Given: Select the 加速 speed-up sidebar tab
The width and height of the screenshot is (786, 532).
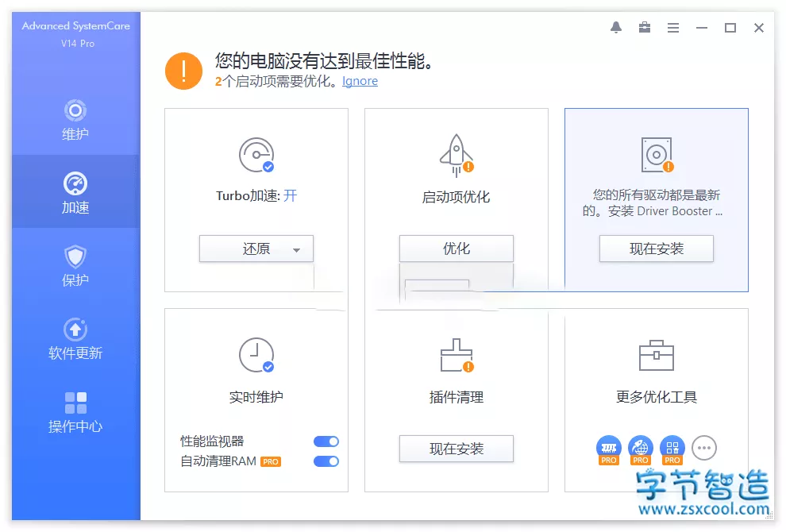Looking at the screenshot, I should (75, 192).
